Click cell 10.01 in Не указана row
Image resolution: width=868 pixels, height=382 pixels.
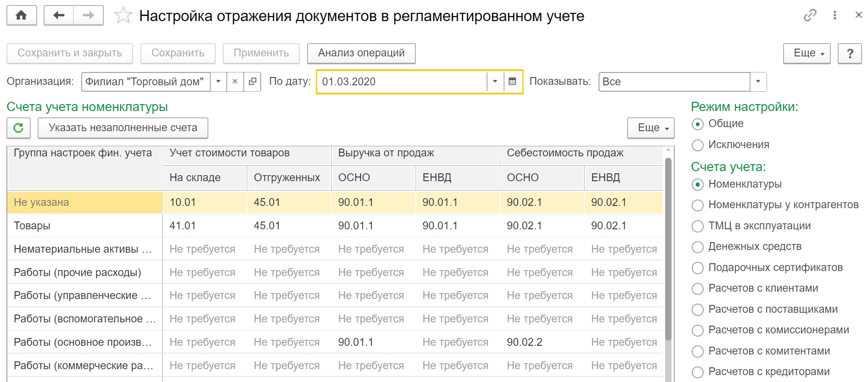point(205,202)
